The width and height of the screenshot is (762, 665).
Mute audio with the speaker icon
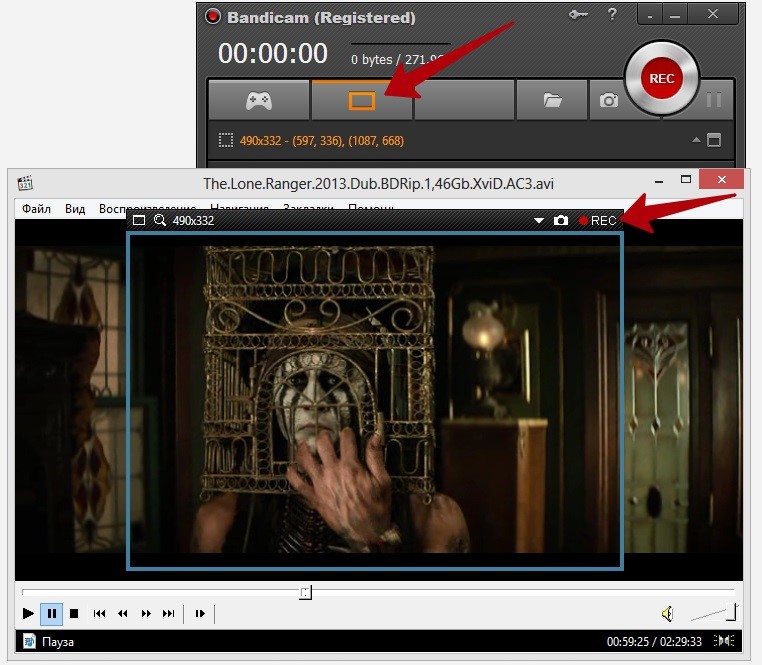click(667, 614)
